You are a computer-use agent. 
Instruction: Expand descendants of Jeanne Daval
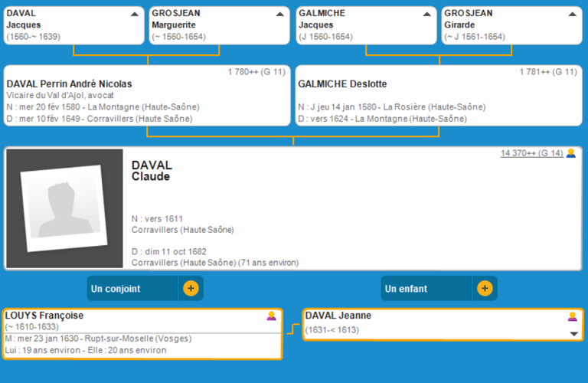coord(573,334)
